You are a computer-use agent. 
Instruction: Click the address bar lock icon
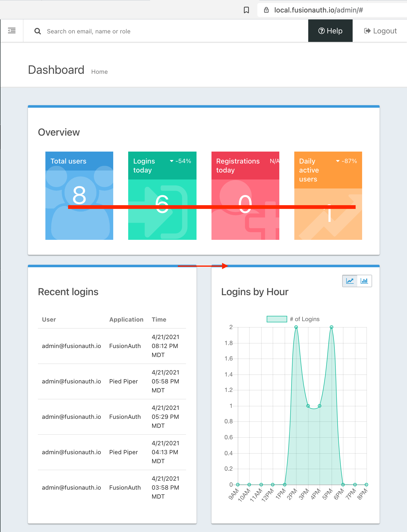pyautogui.click(x=266, y=10)
